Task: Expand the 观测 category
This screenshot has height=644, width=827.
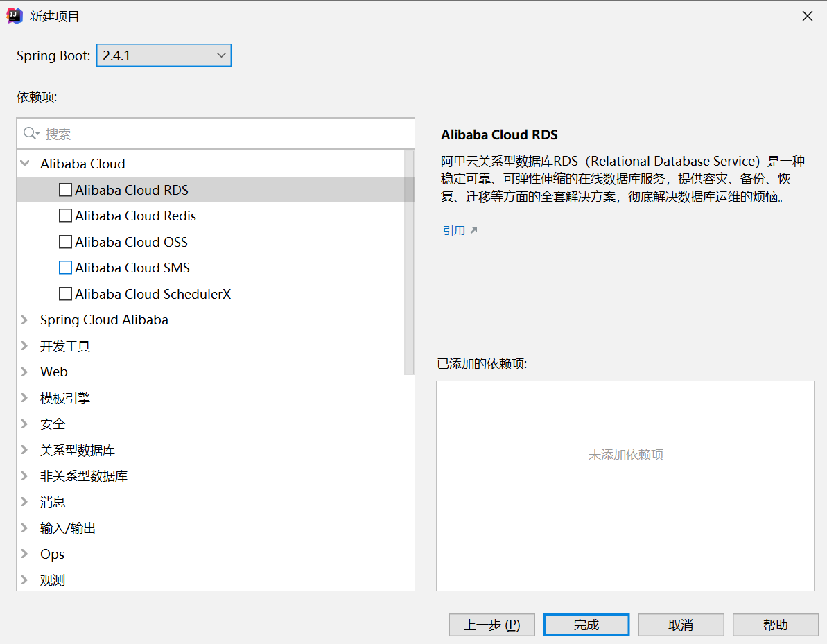Action: [25, 580]
